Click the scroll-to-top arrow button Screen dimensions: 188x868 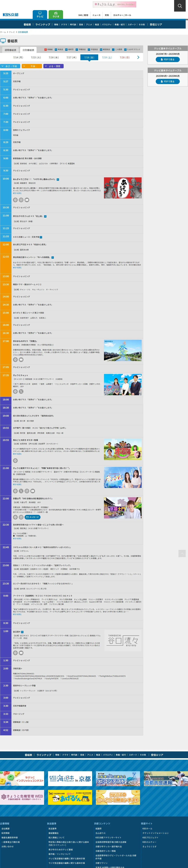182,553
